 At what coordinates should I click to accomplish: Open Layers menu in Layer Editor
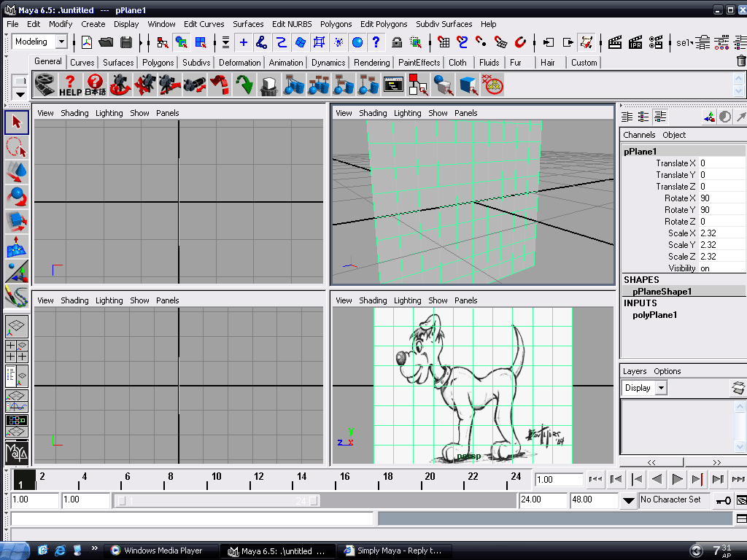click(x=635, y=371)
